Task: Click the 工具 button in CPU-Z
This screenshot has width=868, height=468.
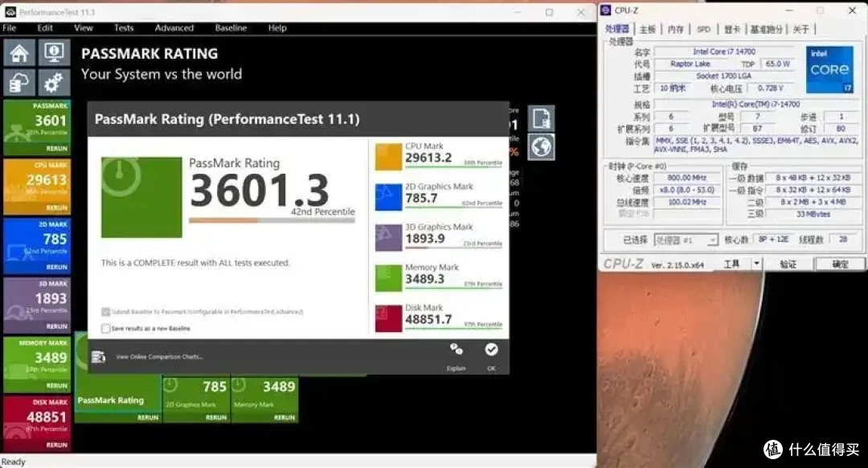Action: pos(732,264)
